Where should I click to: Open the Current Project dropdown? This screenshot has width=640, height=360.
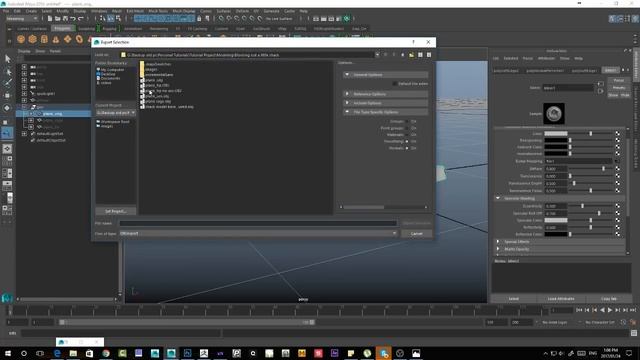pos(116,113)
